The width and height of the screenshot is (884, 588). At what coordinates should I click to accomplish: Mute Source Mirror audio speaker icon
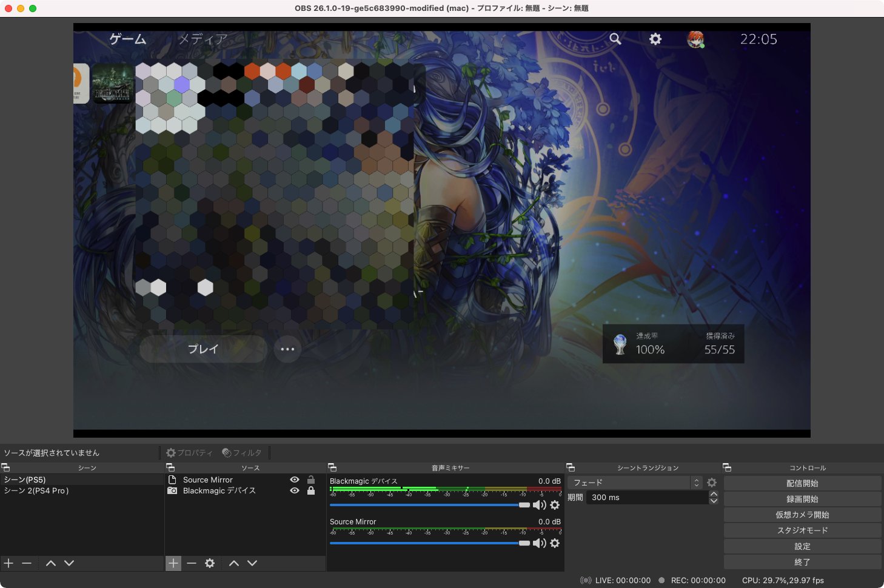pyautogui.click(x=539, y=543)
